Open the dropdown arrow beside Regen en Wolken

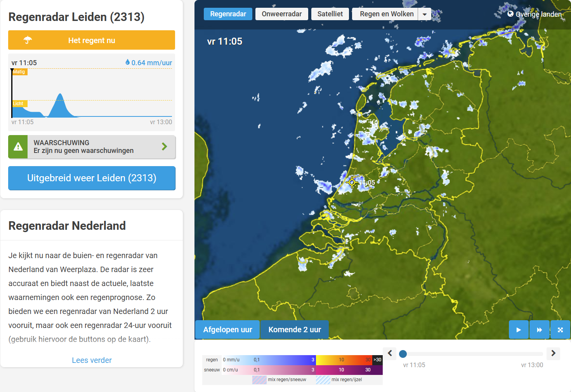click(x=425, y=14)
